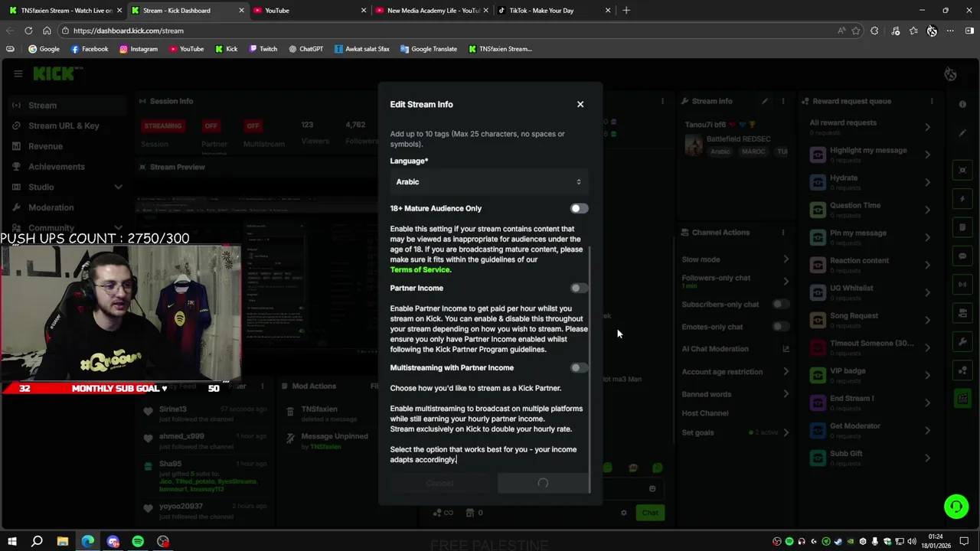Click the webcam overlay thumbnail
The width and height of the screenshot is (980, 551).
coord(120,314)
